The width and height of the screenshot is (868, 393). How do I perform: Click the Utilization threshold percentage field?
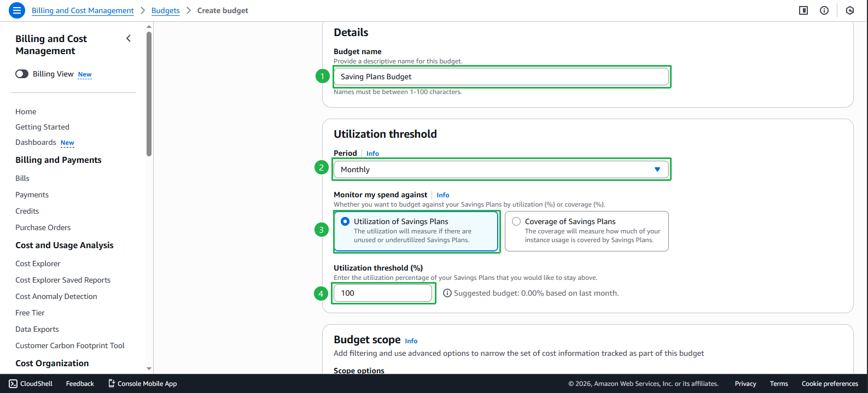click(383, 293)
